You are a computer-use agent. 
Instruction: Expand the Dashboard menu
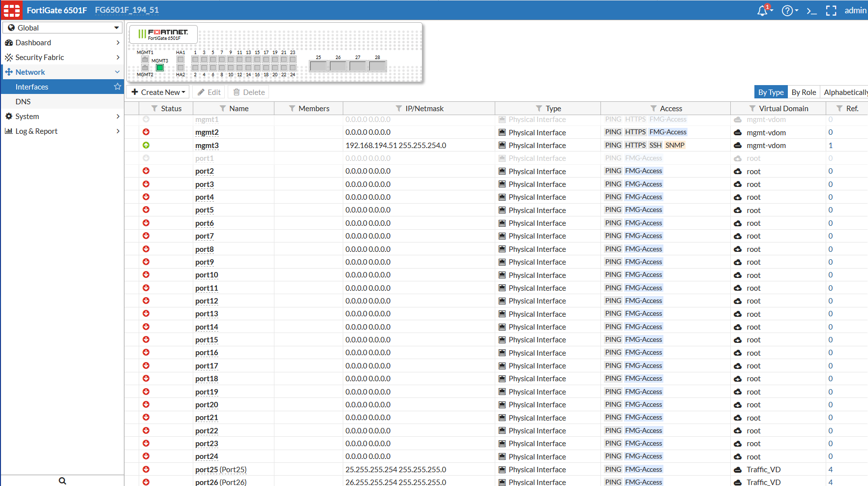pos(62,42)
